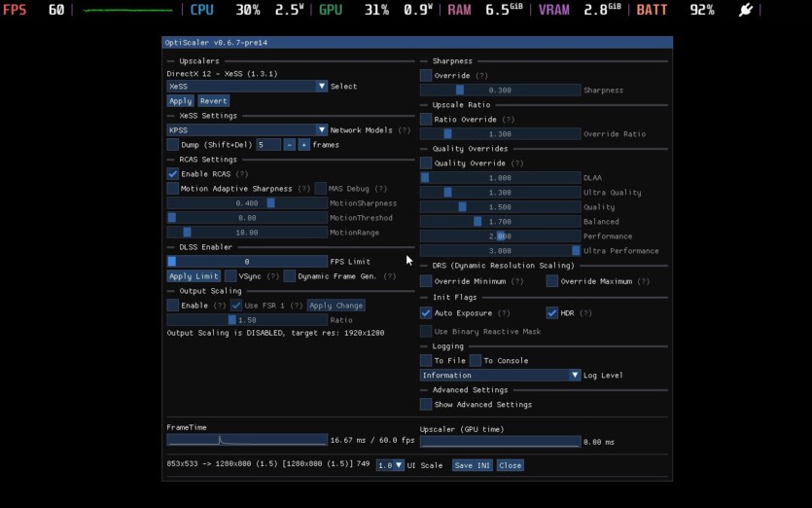Toggle the MAS Debug checkbox
The width and height of the screenshot is (812, 508).
tap(320, 188)
